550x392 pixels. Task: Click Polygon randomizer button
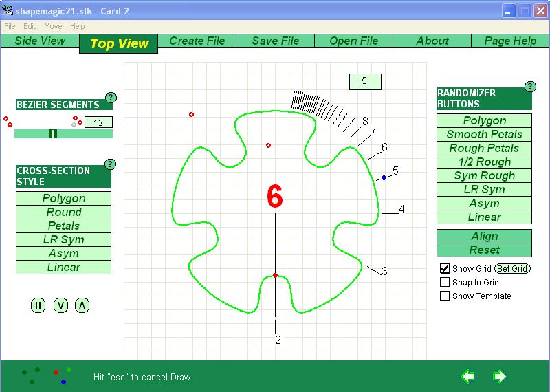point(485,120)
